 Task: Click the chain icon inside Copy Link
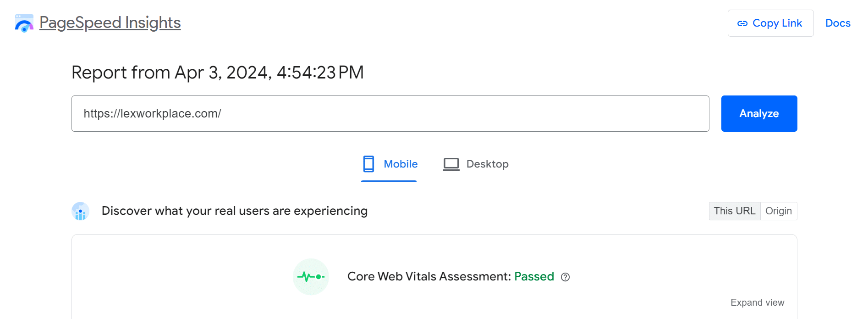[x=743, y=22]
